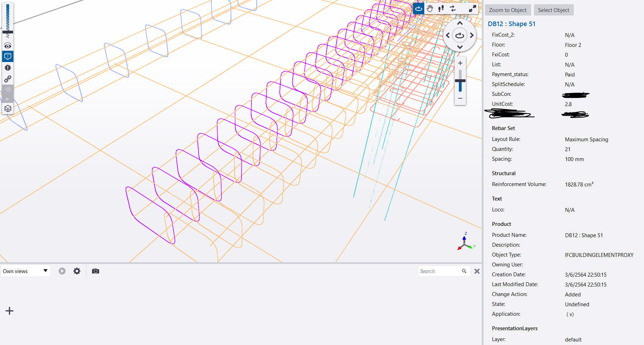Open the layered box icon at sidebar bottom
Screen dimensions: 644x345
click(8, 109)
